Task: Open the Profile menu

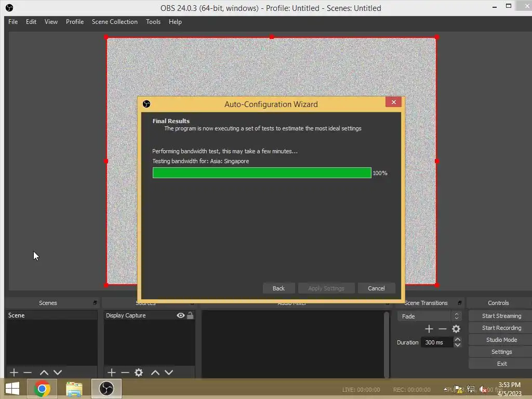Action: [75, 22]
